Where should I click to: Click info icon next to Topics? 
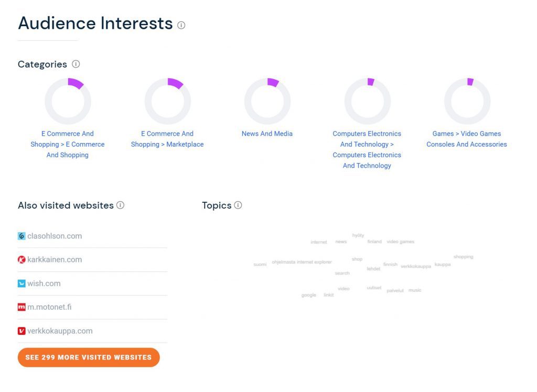point(238,205)
